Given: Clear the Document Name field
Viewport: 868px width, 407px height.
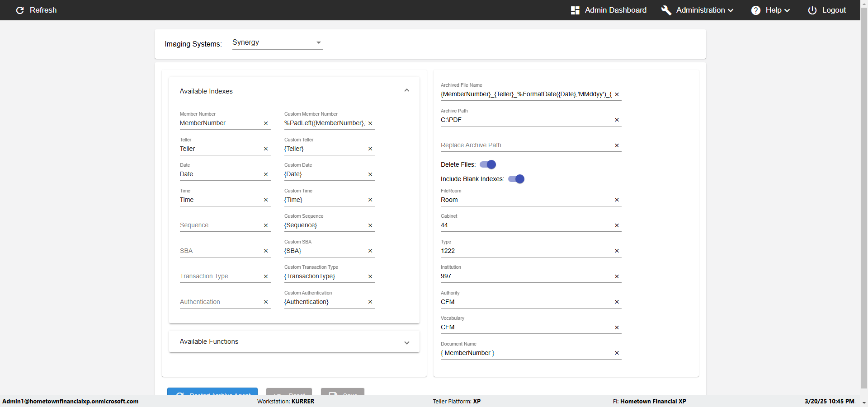Looking at the screenshot, I should [x=617, y=353].
